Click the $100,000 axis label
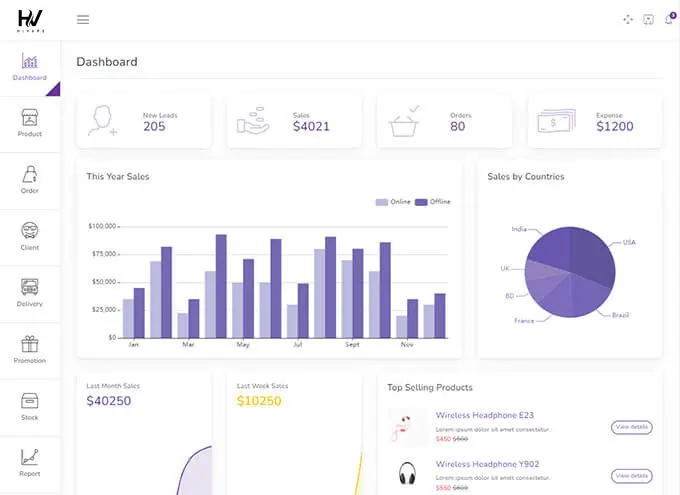Screen dimensions: 680x495 pyautogui.click(x=102, y=226)
